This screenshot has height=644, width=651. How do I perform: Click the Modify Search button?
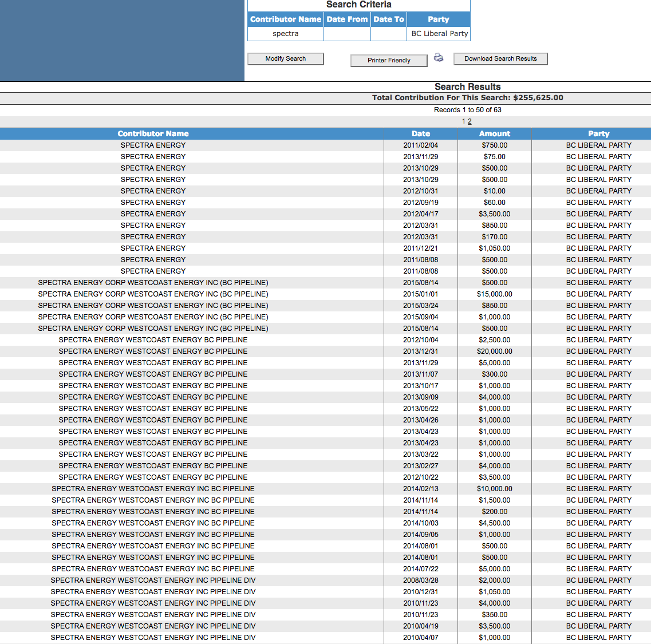point(286,58)
